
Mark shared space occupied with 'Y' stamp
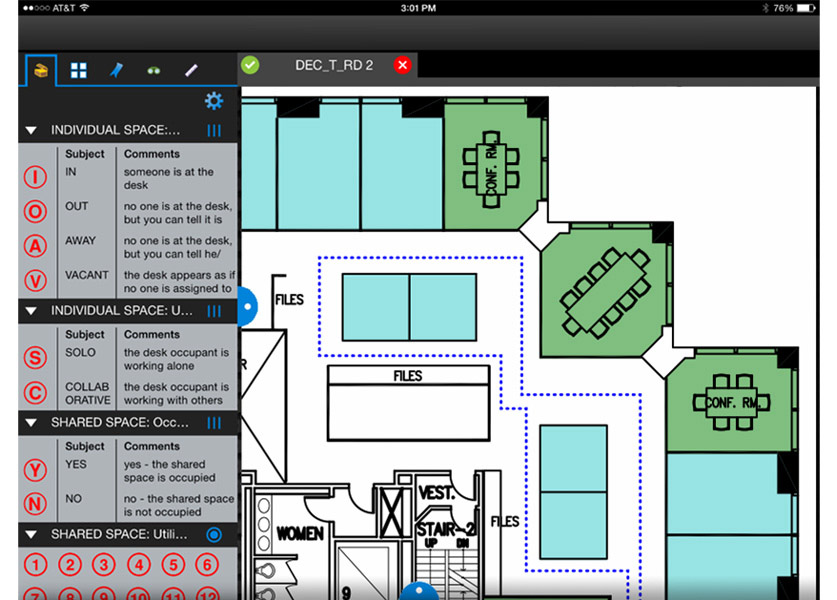pos(36,470)
